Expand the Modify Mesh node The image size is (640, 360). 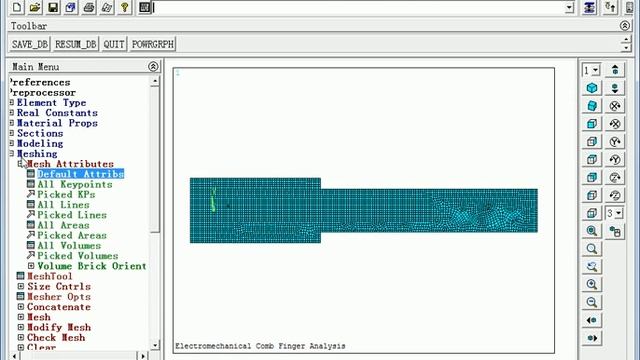click(21, 327)
